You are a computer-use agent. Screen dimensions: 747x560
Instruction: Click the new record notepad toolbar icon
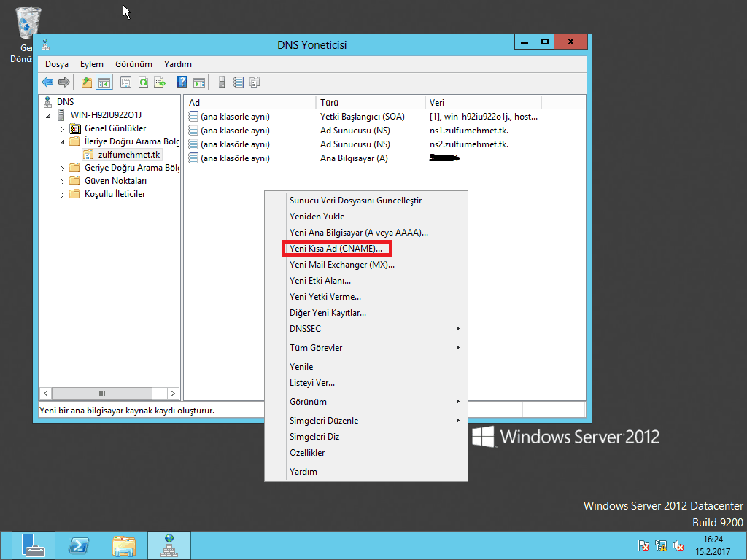click(x=239, y=82)
